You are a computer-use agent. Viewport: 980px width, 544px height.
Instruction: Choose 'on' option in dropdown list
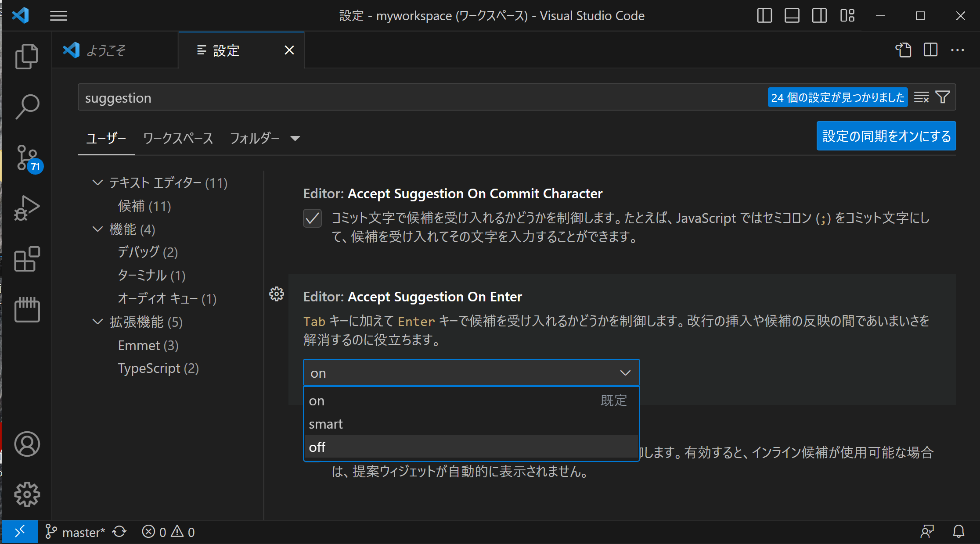[471, 401]
